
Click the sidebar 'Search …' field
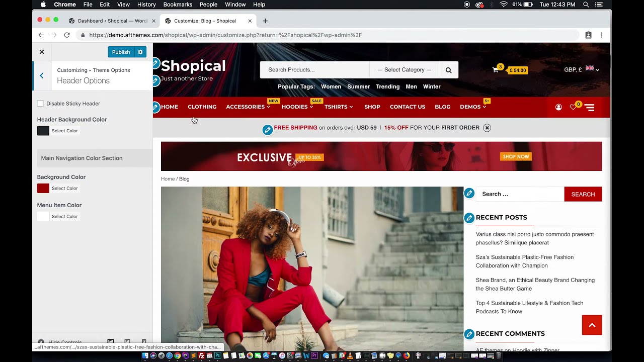(x=520, y=194)
